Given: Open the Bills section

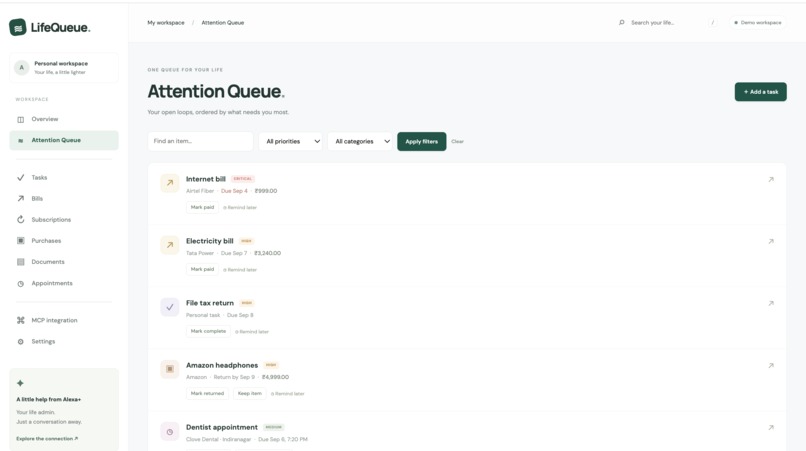Looking at the screenshot, I should [64, 199].
